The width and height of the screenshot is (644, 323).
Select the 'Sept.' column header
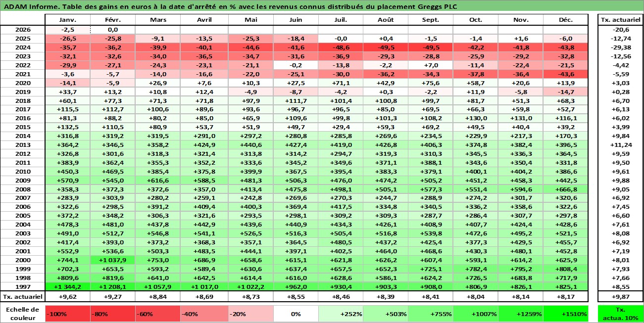431,20
